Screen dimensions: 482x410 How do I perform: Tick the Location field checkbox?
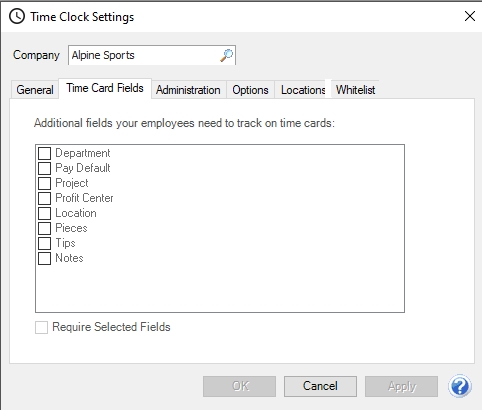(x=44, y=213)
